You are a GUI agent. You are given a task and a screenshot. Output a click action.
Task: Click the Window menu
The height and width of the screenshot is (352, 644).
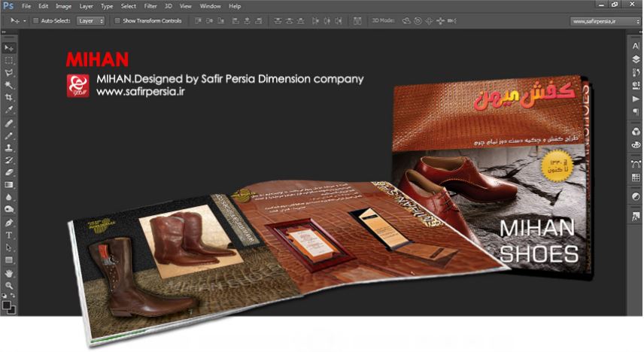coord(211,6)
